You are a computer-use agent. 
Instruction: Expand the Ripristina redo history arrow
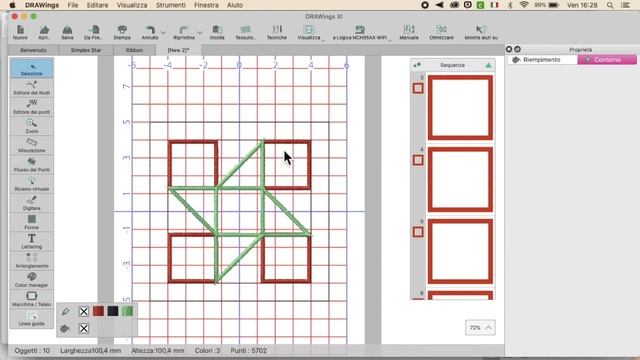click(200, 32)
